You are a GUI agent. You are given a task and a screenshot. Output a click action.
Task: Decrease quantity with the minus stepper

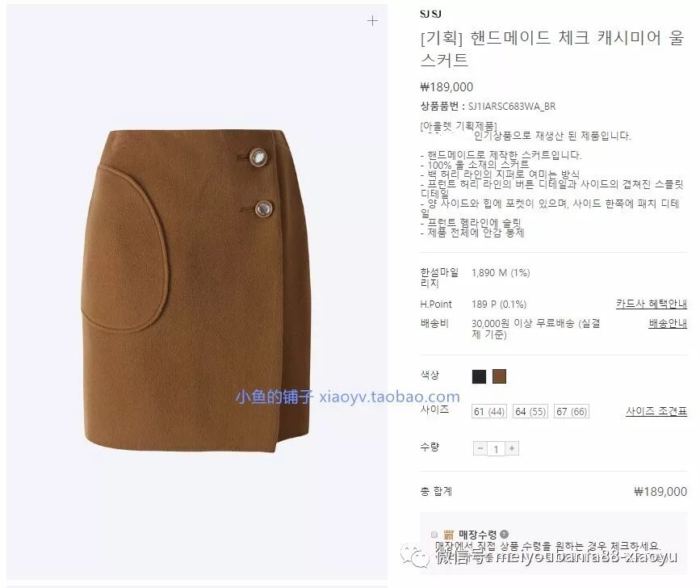[480, 447]
